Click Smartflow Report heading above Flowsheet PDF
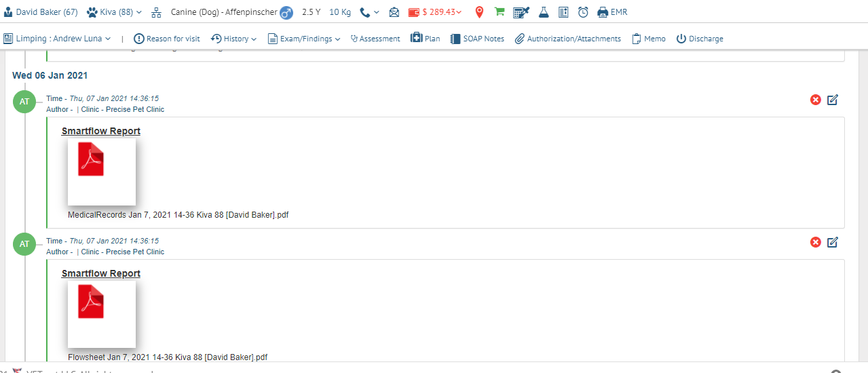The image size is (868, 373). (x=101, y=273)
